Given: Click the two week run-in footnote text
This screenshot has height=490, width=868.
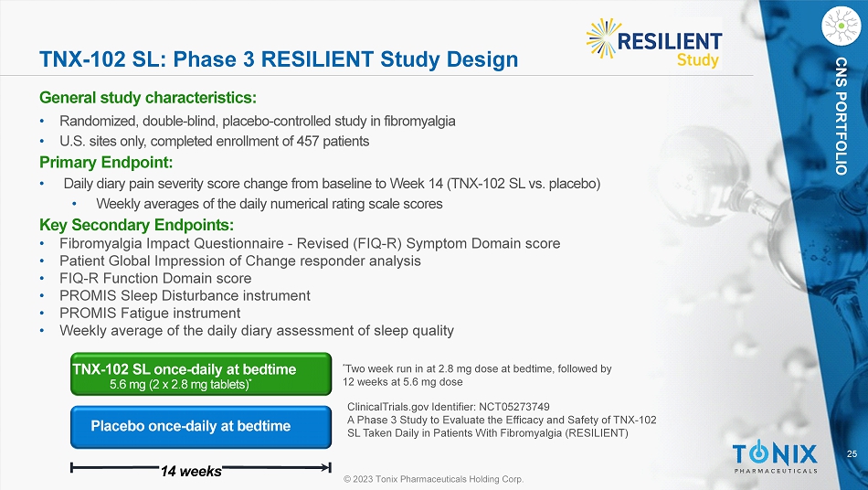Looking at the screenshot, I should (475, 375).
